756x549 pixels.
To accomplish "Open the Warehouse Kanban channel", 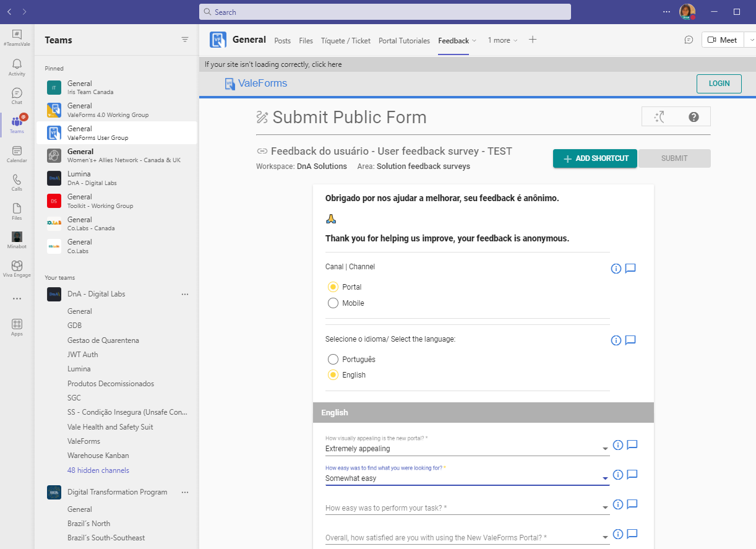I will coord(98,456).
